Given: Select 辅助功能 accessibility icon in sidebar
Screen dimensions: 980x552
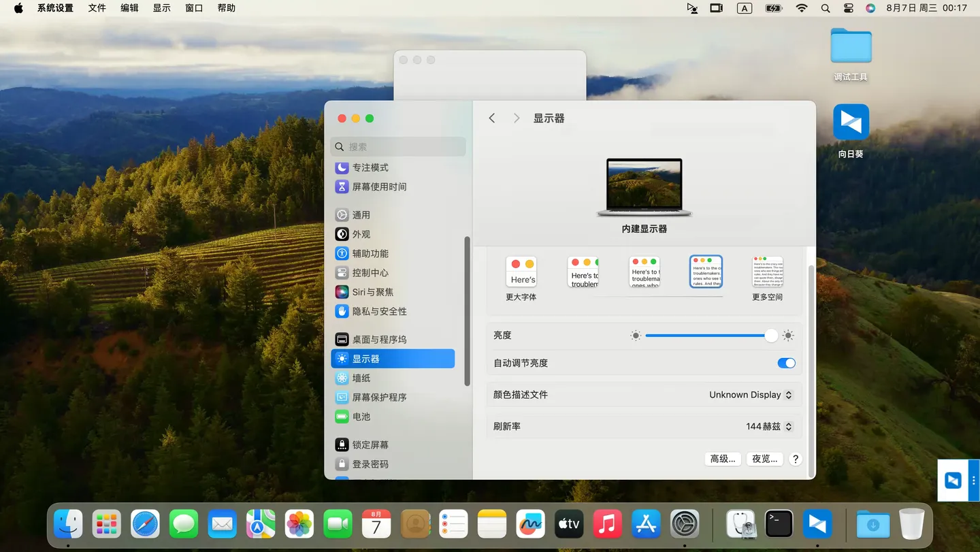Looking at the screenshot, I should 342,253.
